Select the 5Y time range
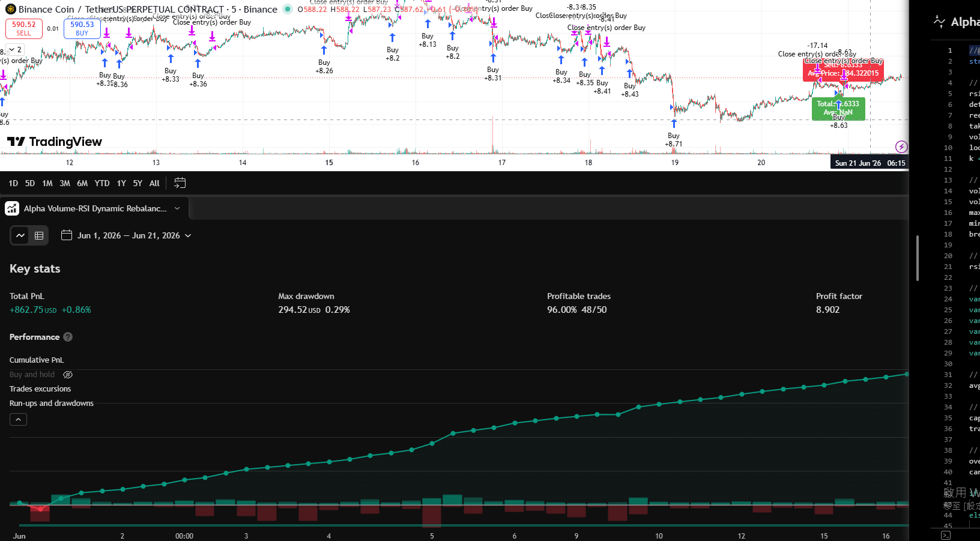The image size is (980, 541). coord(138,183)
